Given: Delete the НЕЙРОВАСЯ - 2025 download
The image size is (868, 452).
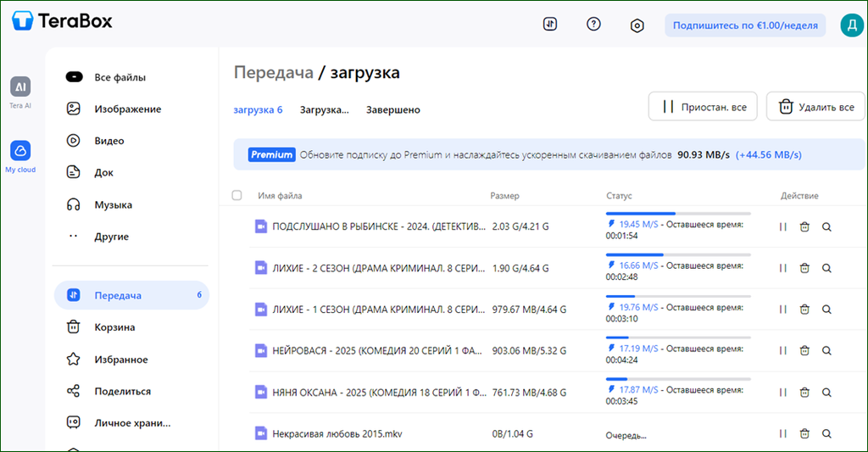Looking at the screenshot, I should point(804,350).
